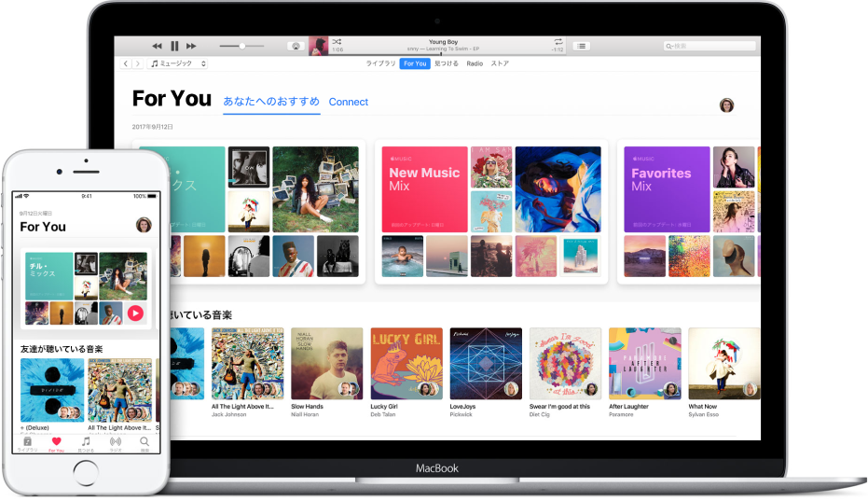This screenshot has height=501, width=868.
Task: Open the account profile avatar in iTunes
Action: (x=726, y=104)
